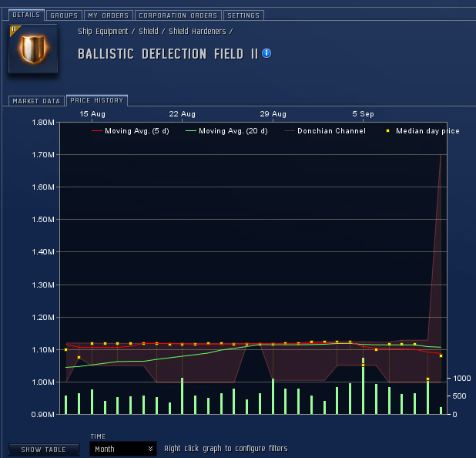The height and width of the screenshot is (458, 476).
Task: Click the 1.80M price axis label
Action: (43, 122)
